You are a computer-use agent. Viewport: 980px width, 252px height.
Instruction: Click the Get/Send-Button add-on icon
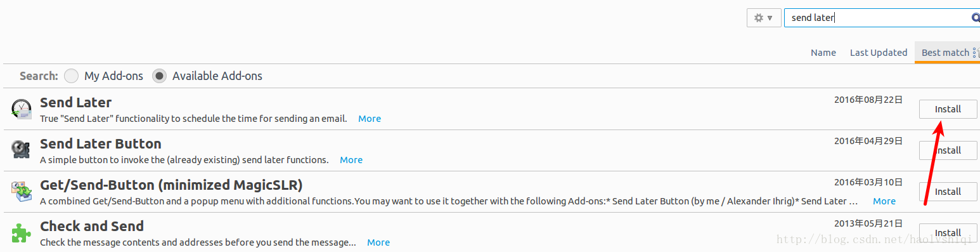click(21, 192)
